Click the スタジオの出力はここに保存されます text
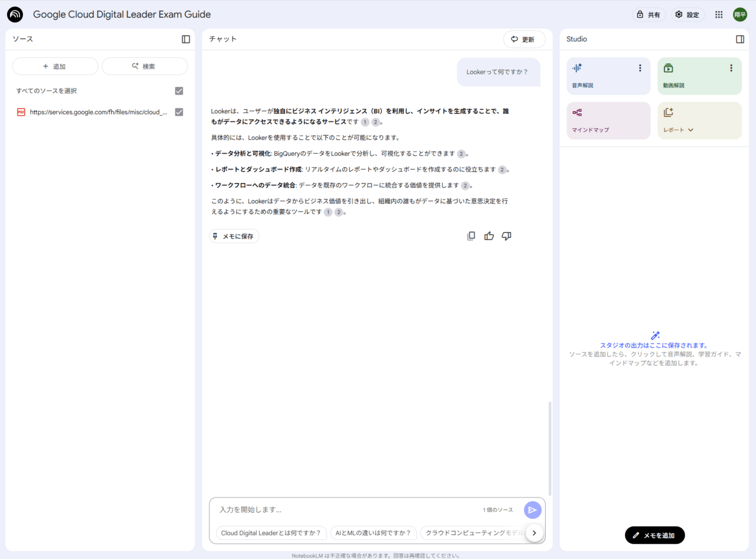This screenshot has width=756, height=559. [x=654, y=346]
